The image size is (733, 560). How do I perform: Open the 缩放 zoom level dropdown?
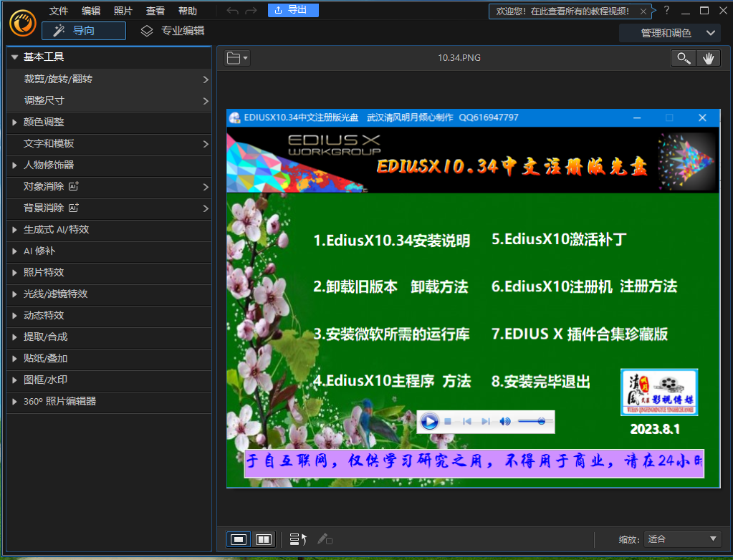pyautogui.click(x=682, y=539)
